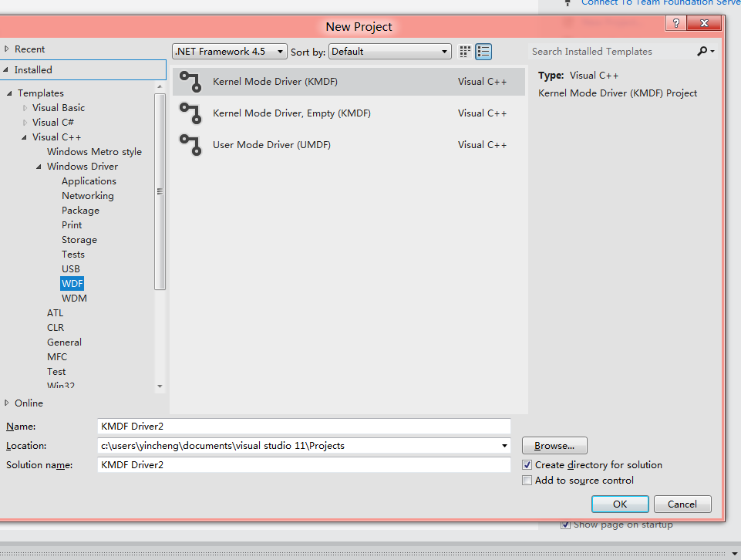Select the Kernel Mode Driver (KMDF) template icon

(191, 81)
